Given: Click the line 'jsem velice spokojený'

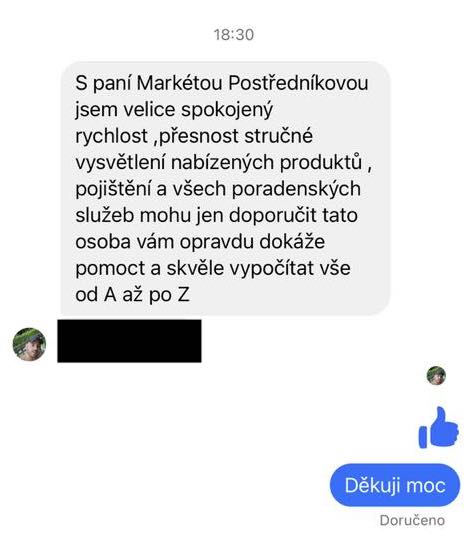Looking at the screenshot, I should point(174,110).
